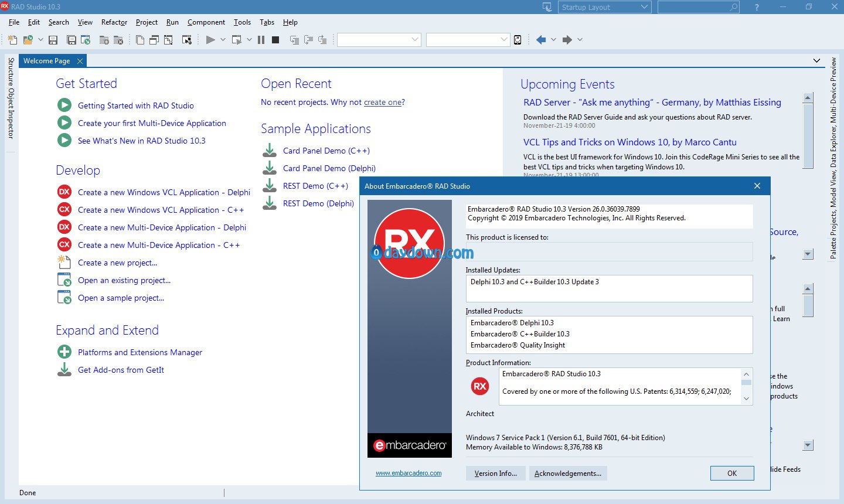Click the Open a sample project icon

point(64,297)
